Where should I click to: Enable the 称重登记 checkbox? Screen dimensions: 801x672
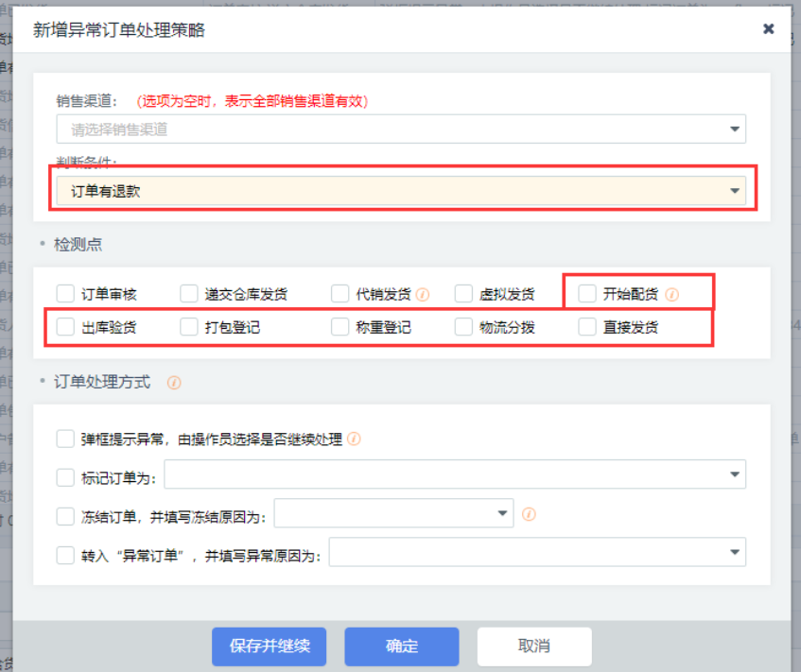(x=340, y=327)
